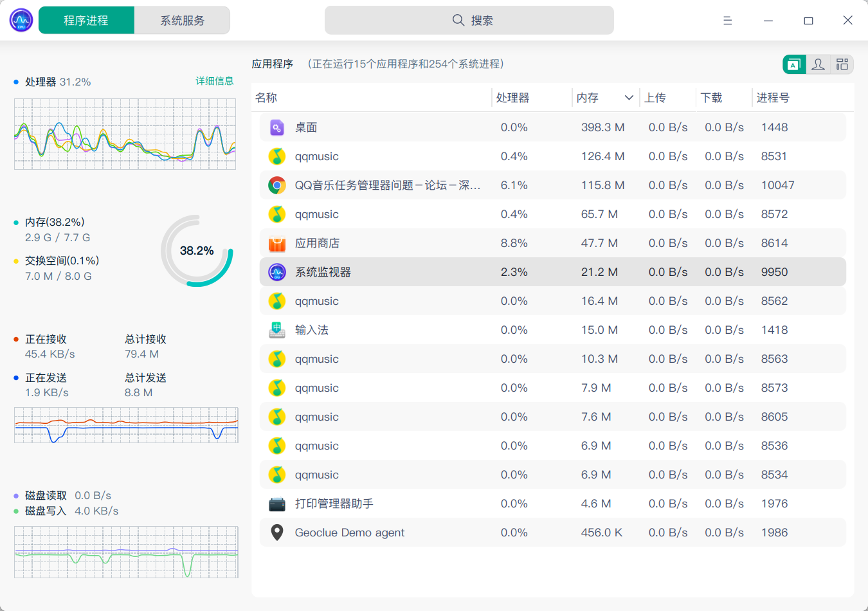
Task: Show all processes filter icon
Action: 842,64
